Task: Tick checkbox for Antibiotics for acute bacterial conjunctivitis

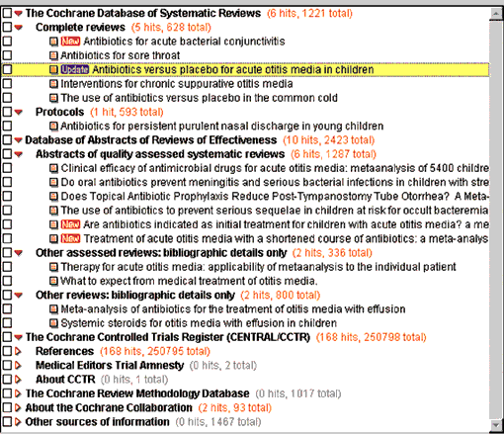Action: (x=7, y=42)
